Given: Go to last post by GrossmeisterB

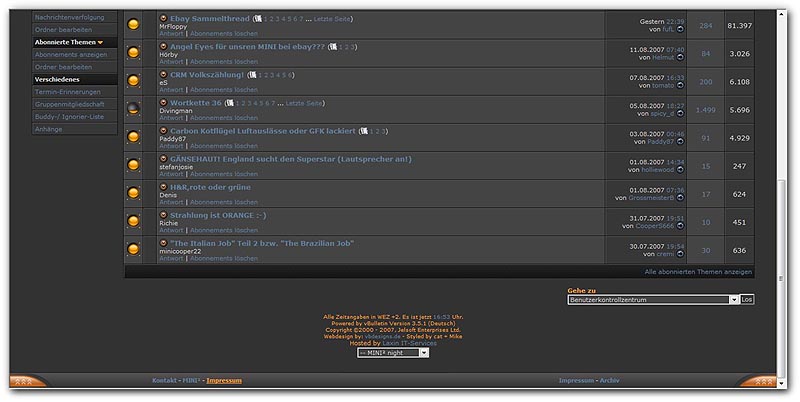Looking at the screenshot, I should pos(680,197).
